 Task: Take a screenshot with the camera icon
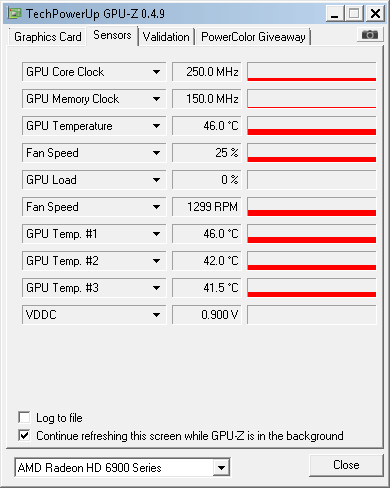click(370, 35)
